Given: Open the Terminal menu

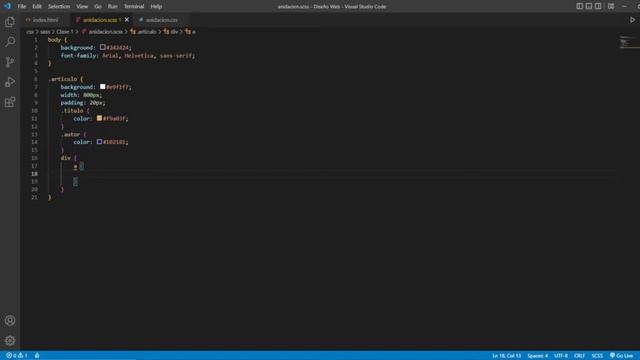Looking at the screenshot, I should [x=134, y=7].
